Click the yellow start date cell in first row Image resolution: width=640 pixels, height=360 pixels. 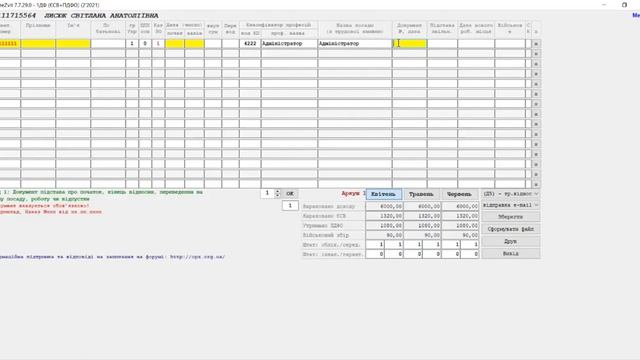coord(175,44)
